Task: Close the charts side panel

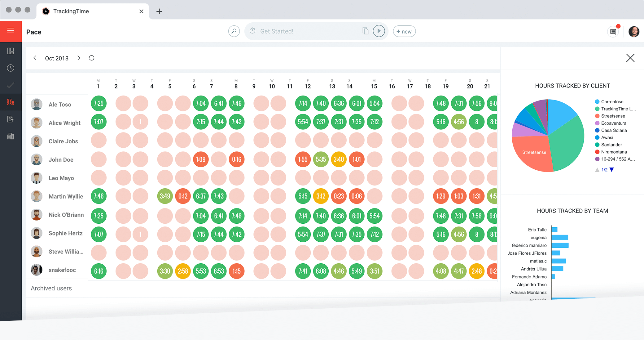Action: point(630,58)
